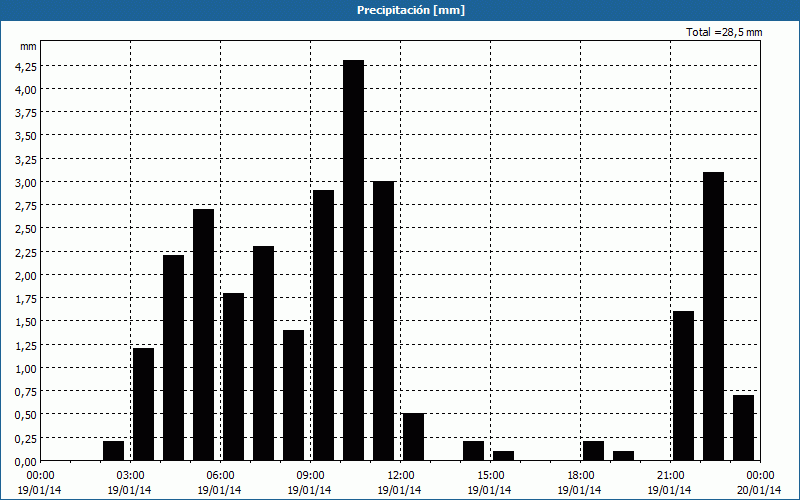Viewport: 800px width, 500px height.
Task: Click the 15:00 x-axis time label
Action: (x=491, y=476)
